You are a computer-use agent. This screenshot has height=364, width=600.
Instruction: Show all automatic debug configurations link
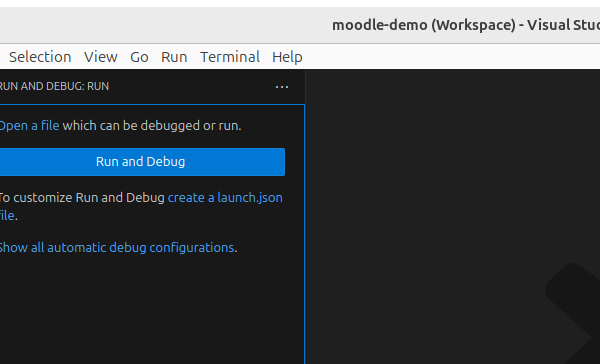pyautogui.click(x=117, y=248)
